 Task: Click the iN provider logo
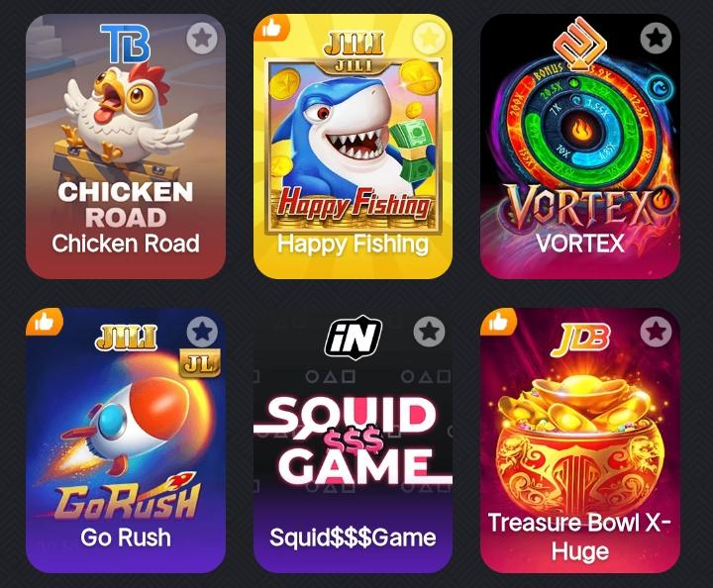tap(354, 337)
